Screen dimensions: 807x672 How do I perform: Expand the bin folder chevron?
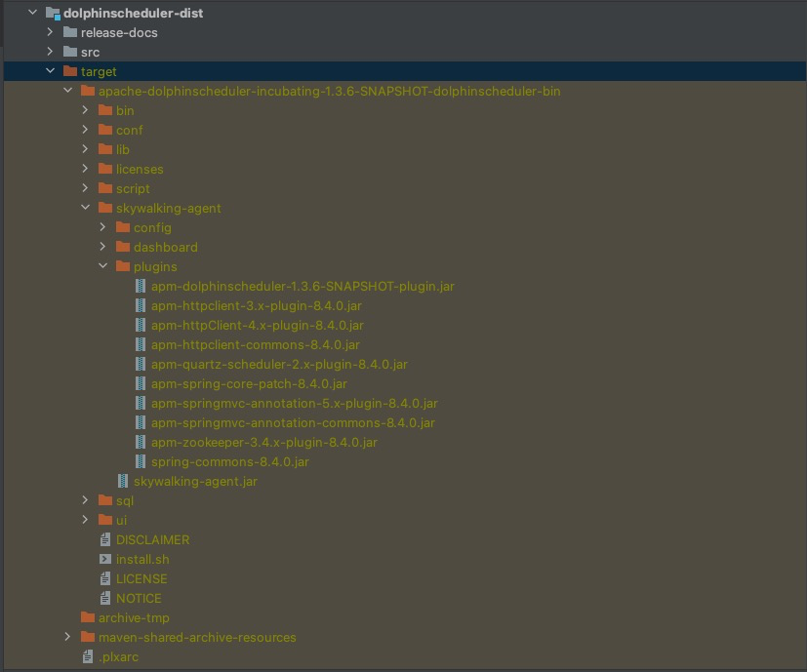pos(85,110)
